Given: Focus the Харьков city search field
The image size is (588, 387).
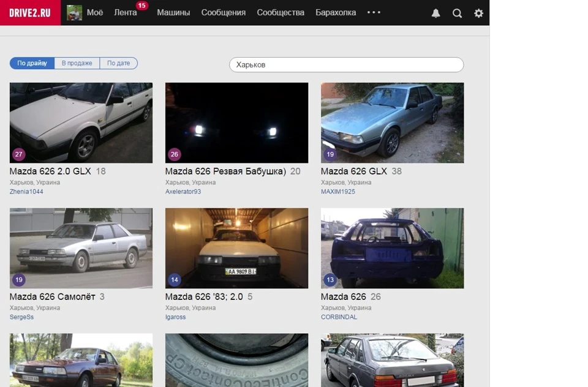Looking at the screenshot, I should [x=347, y=64].
